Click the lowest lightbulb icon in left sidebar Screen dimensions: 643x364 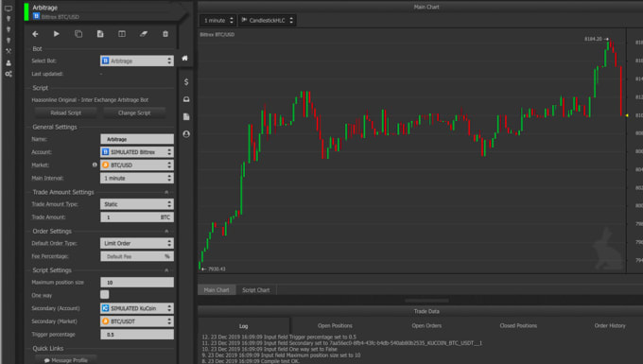click(9, 40)
